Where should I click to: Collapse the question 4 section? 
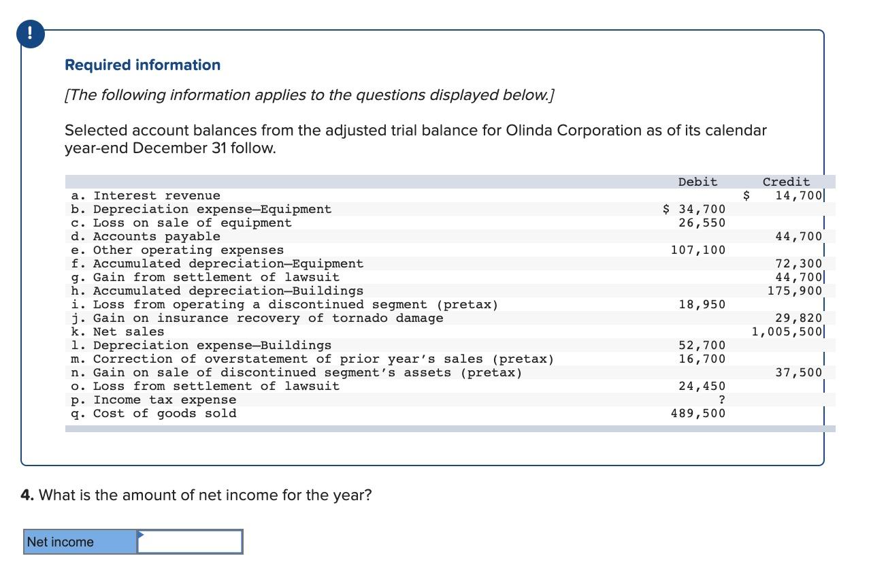click(197, 495)
